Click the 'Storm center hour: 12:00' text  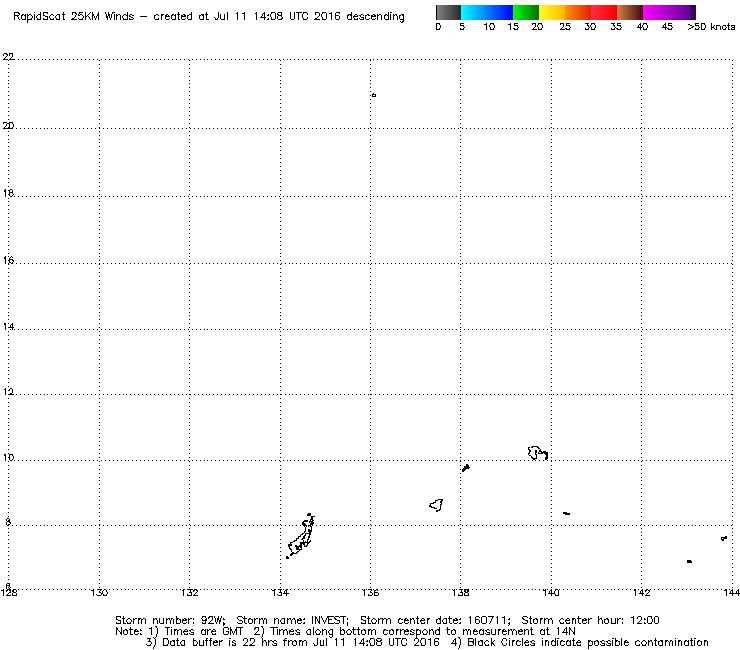click(x=590, y=620)
